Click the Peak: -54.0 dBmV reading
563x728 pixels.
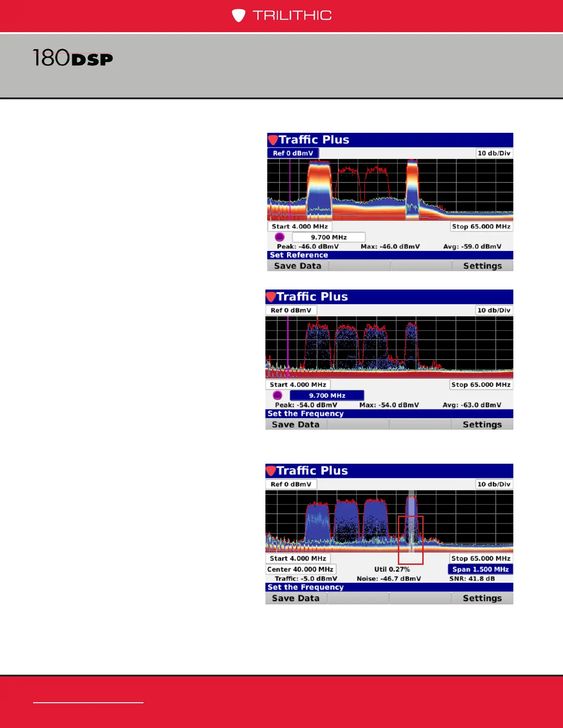click(x=306, y=405)
